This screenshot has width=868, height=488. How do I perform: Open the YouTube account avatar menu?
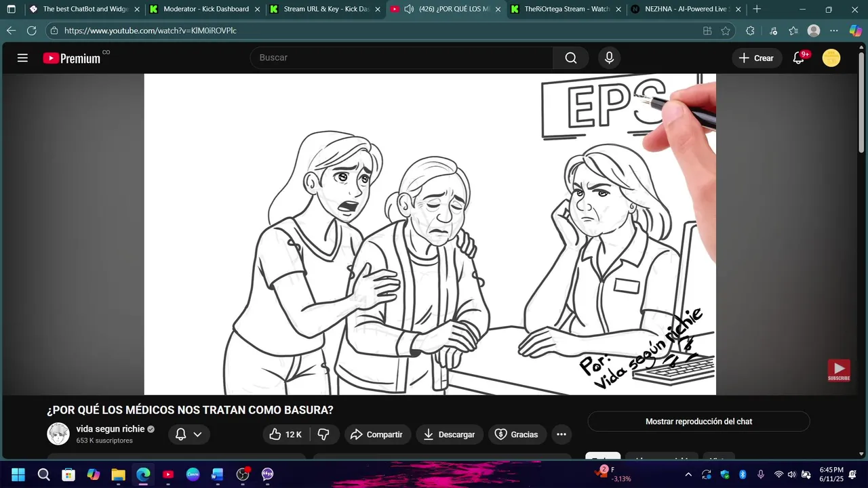pos(831,58)
